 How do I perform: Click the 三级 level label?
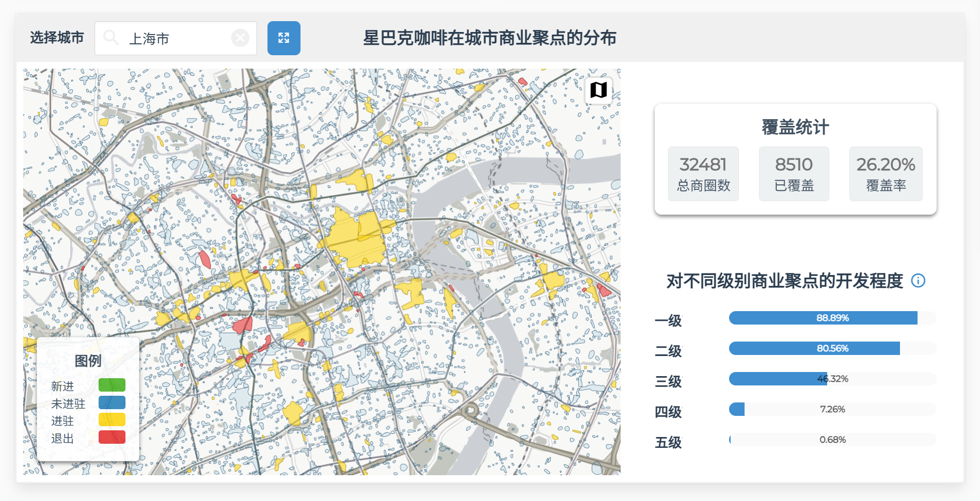(668, 381)
